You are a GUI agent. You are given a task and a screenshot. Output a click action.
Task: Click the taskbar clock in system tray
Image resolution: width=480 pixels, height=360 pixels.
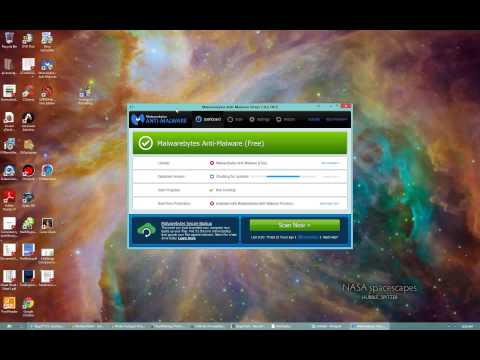467,326
